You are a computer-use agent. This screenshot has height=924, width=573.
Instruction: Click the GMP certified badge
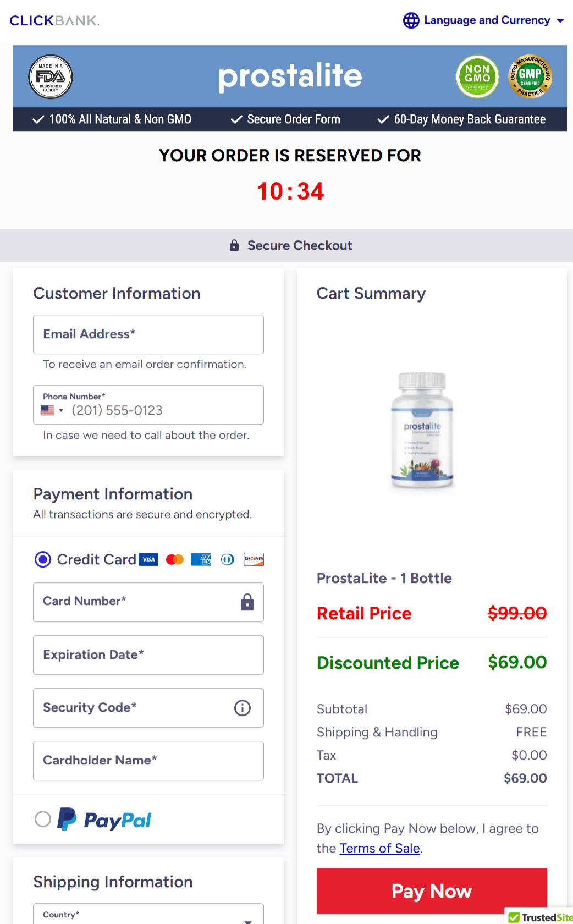530,76
